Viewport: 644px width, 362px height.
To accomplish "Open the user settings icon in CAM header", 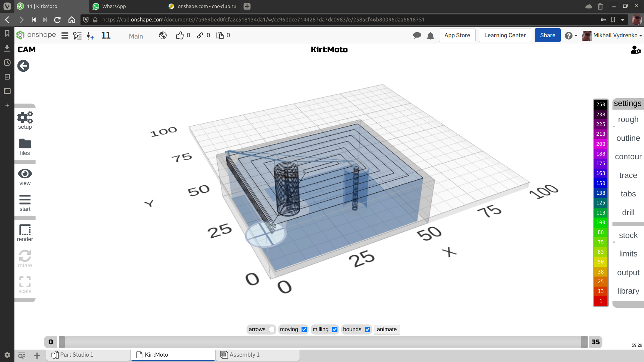I will 635,50.
